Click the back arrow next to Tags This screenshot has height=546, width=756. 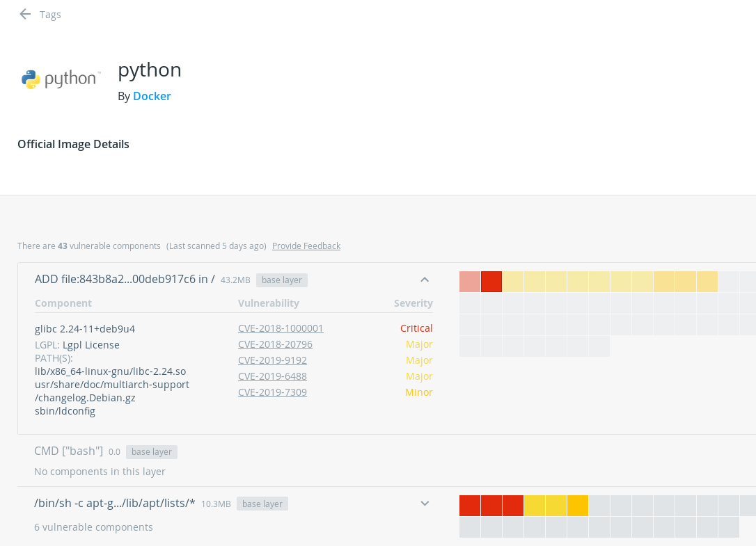point(25,14)
